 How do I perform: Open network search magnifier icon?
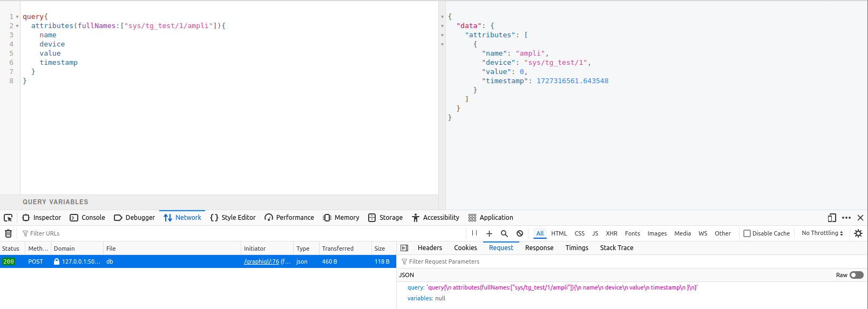(504, 233)
